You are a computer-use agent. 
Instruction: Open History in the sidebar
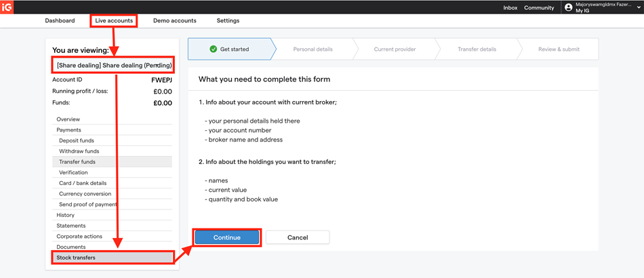[x=112, y=215]
